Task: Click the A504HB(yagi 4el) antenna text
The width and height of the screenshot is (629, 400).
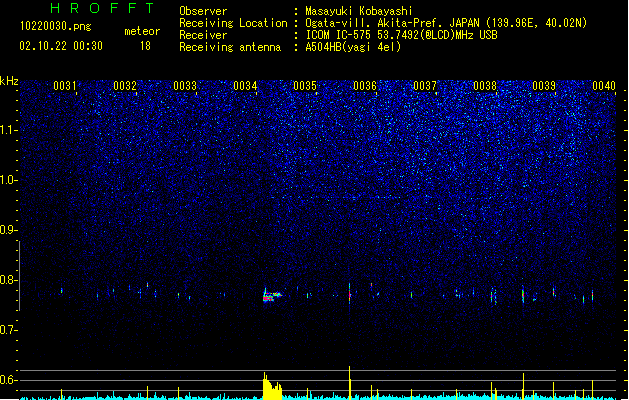Action: pos(353,47)
